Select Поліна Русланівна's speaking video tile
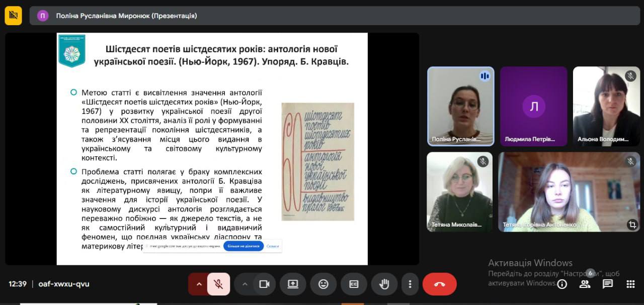Screen dimensions: 644x305 [x=460, y=106]
